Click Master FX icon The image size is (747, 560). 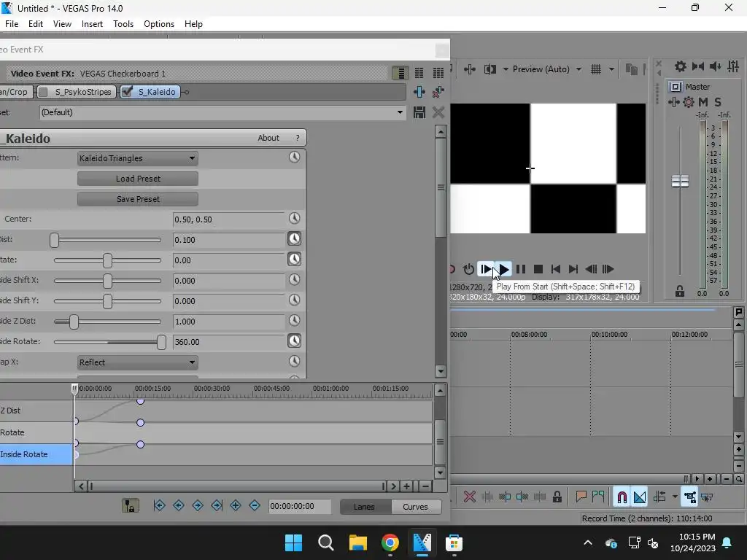point(673,102)
